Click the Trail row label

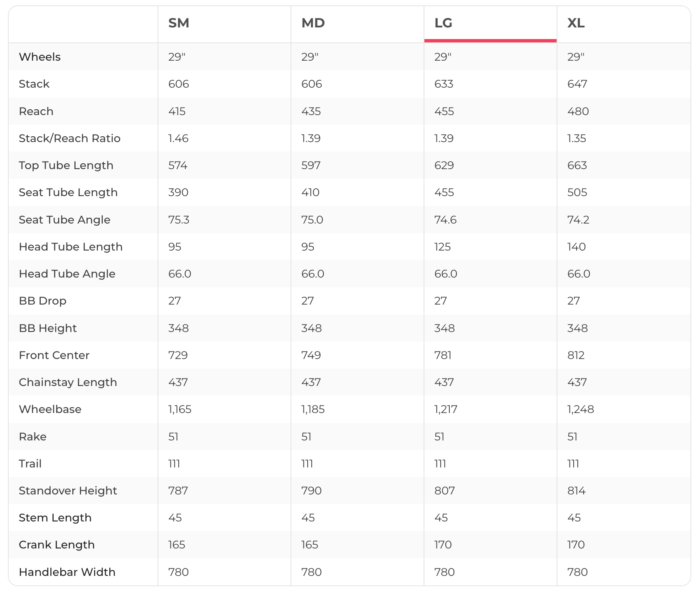[30, 464]
